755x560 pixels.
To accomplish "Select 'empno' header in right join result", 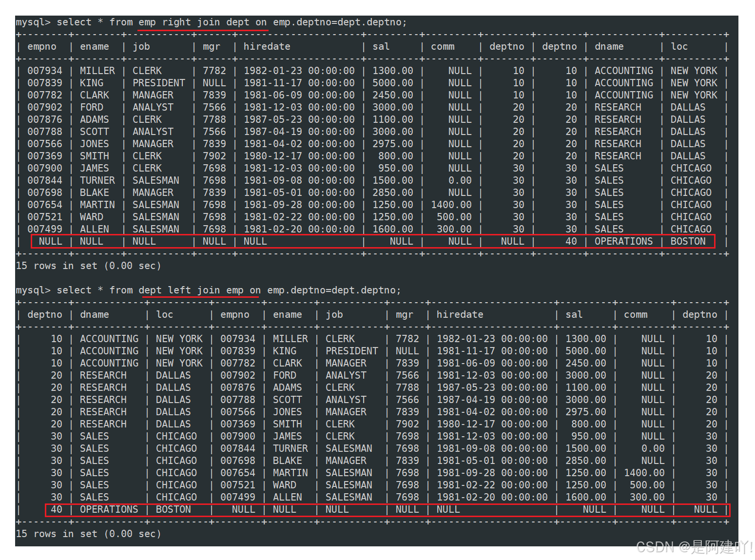I will click(x=42, y=47).
